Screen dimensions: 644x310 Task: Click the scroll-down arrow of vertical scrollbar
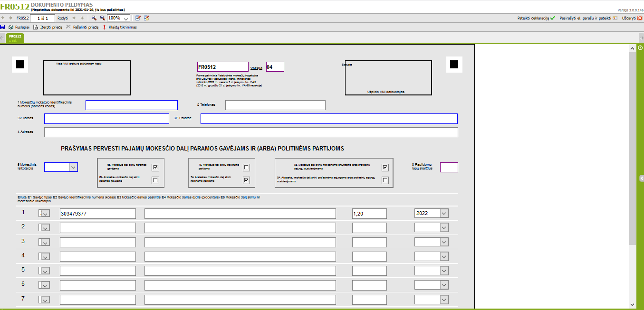632,304
